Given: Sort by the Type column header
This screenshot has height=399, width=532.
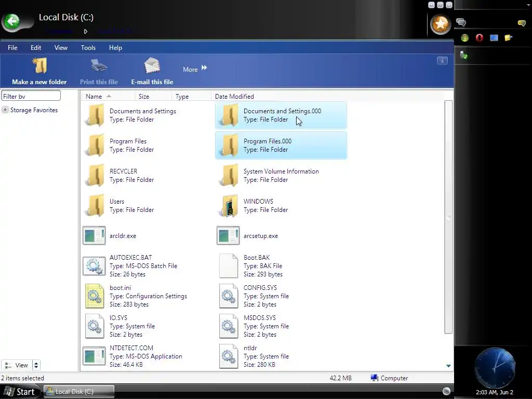Looking at the screenshot, I should click(191, 96).
